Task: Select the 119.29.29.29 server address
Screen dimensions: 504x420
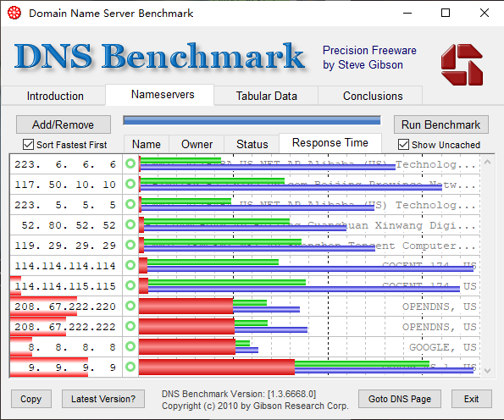Action: click(x=65, y=246)
